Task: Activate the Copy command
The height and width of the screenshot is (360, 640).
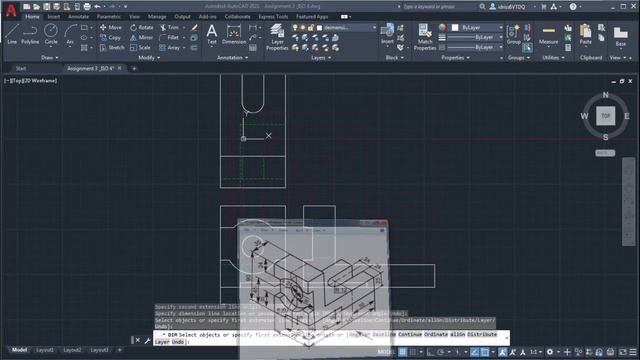Action: click(110, 38)
